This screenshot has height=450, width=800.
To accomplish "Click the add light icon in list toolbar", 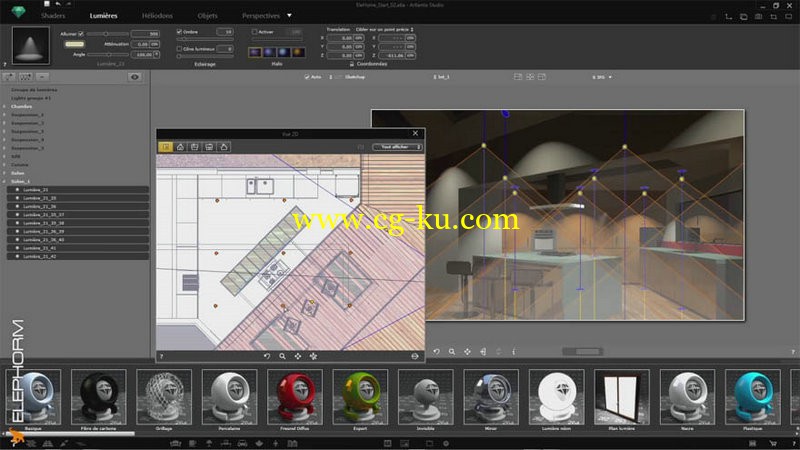I will pyautogui.click(x=9, y=77).
